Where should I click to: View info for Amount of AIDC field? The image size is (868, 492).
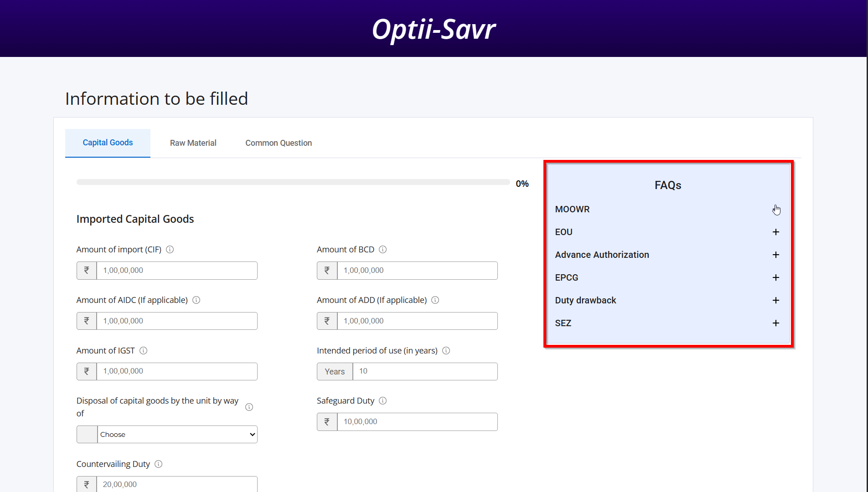pyautogui.click(x=196, y=300)
